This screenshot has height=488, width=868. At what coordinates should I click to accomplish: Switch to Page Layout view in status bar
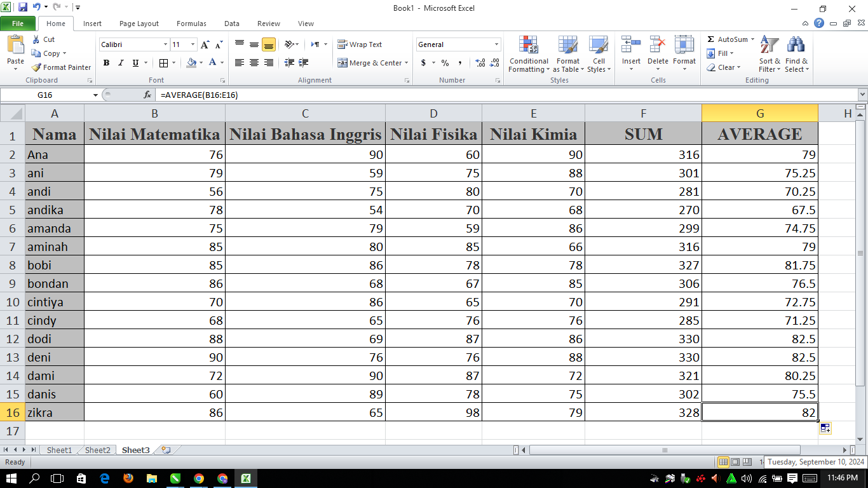pos(735,462)
